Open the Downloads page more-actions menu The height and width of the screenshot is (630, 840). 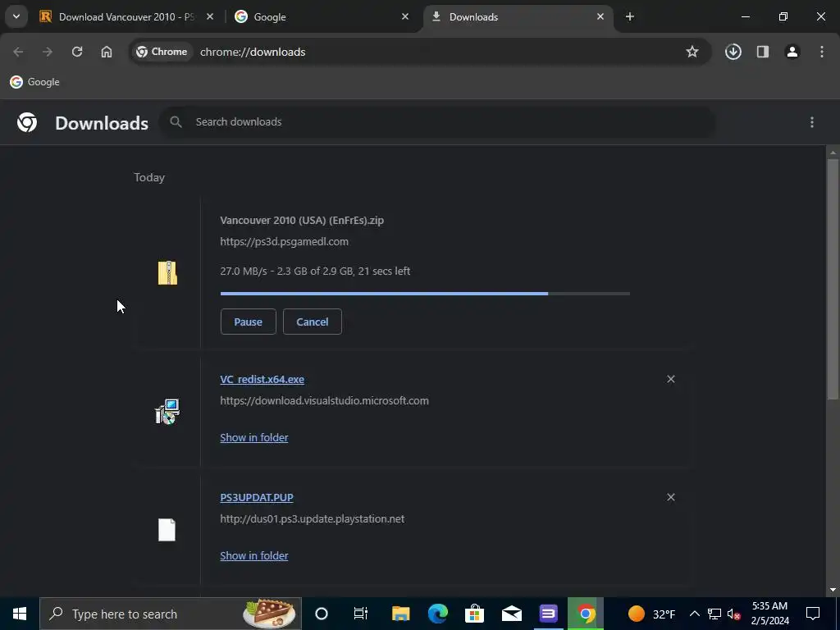coord(812,123)
